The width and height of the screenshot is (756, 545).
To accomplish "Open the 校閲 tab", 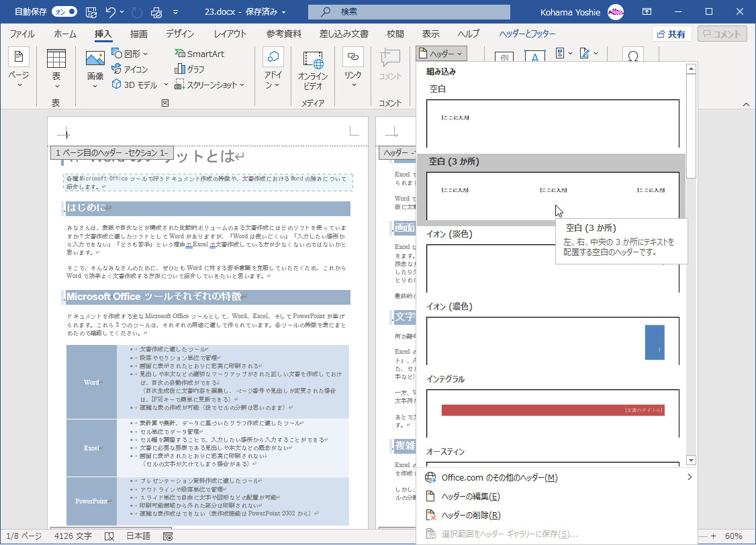I will tap(395, 34).
